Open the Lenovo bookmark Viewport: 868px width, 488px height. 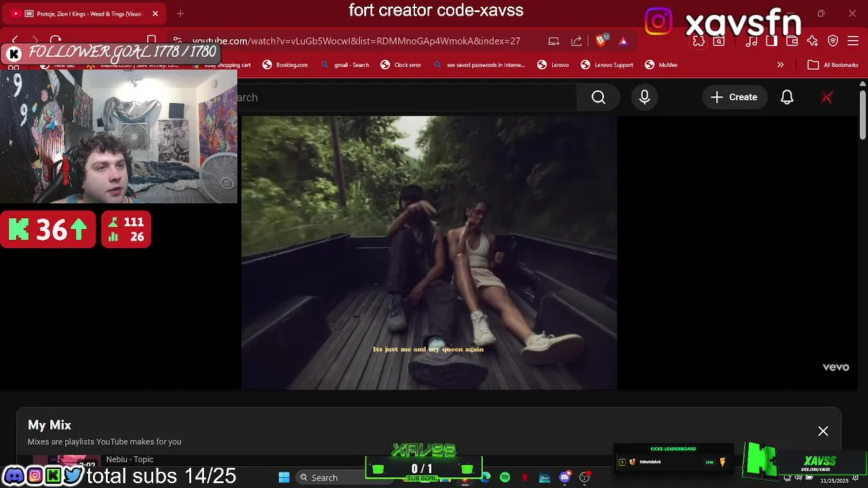point(553,65)
